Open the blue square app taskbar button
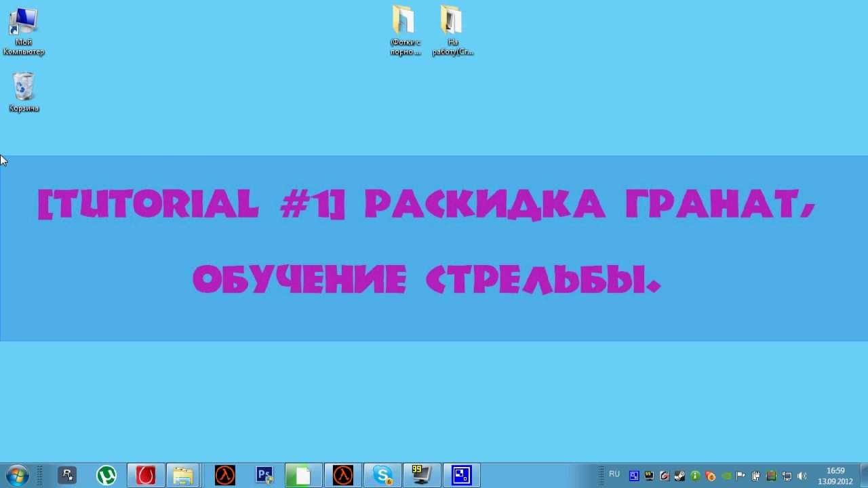This screenshot has width=868, height=488. click(x=461, y=475)
